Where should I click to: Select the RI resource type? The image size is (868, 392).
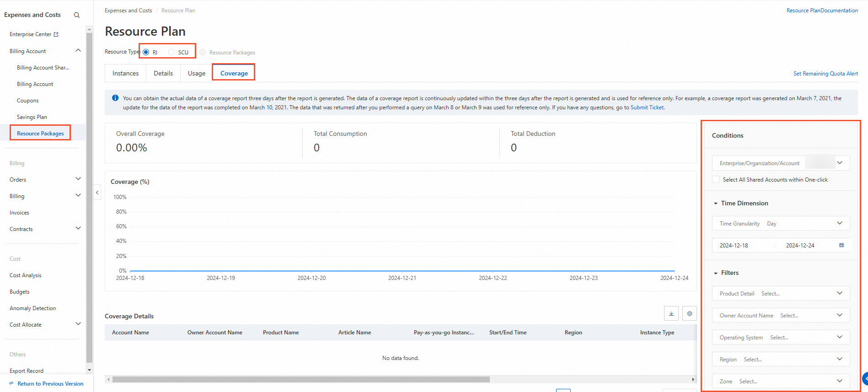[x=146, y=52]
